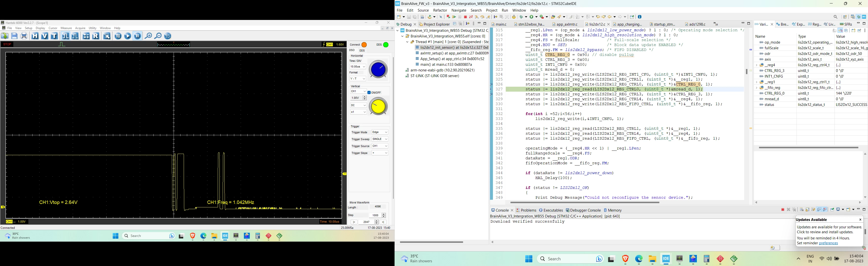
Task: Open the Acquire menu in Hantek
Action: pyautogui.click(x=80, y=28)
